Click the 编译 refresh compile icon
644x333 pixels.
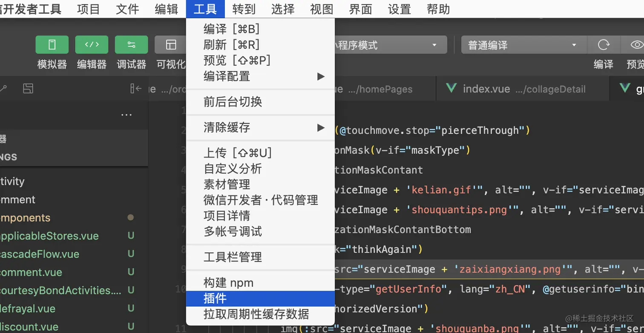click(604, 45)
